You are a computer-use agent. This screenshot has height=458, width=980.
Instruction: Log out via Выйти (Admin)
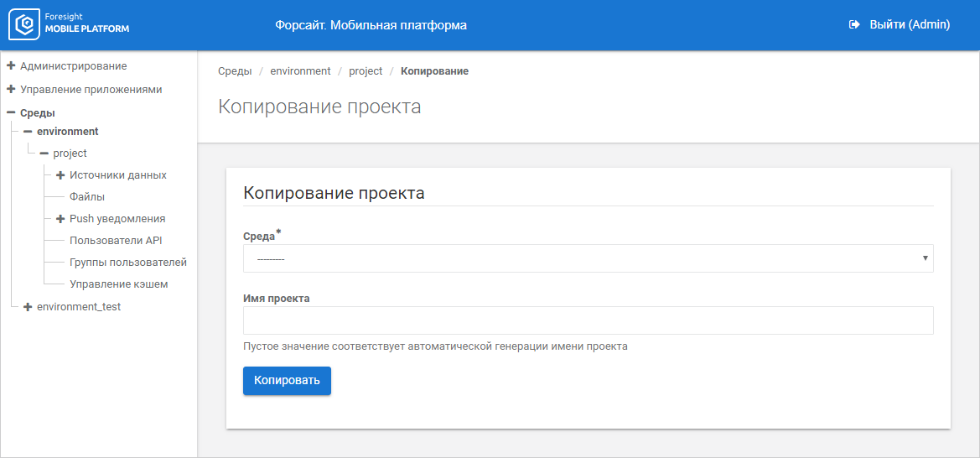[909, 25]
